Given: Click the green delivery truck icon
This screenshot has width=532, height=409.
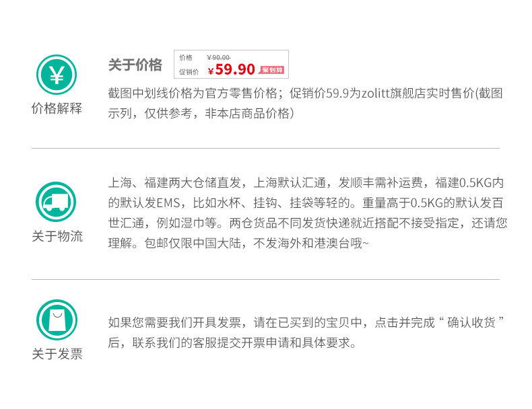Looking at the screenshot, I should tap(57, 202).
